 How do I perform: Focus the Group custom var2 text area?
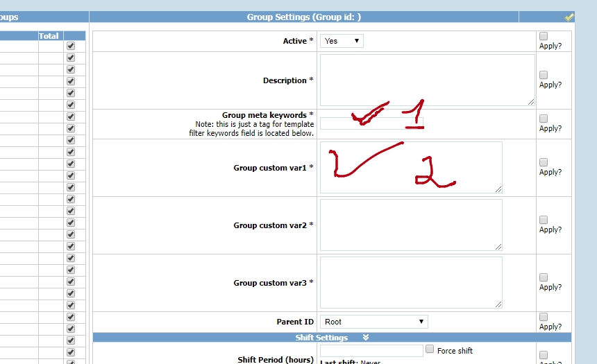coord(411,225)
